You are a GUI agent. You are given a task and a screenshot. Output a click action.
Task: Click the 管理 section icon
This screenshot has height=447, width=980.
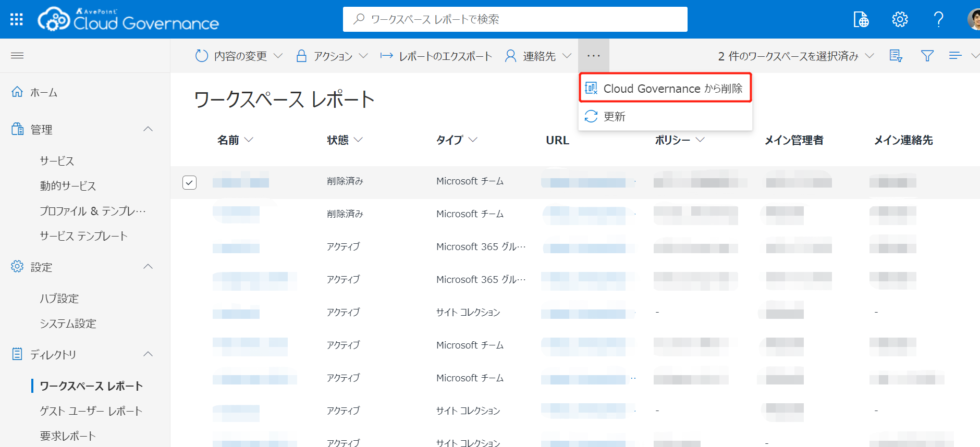tap(17, 129)
